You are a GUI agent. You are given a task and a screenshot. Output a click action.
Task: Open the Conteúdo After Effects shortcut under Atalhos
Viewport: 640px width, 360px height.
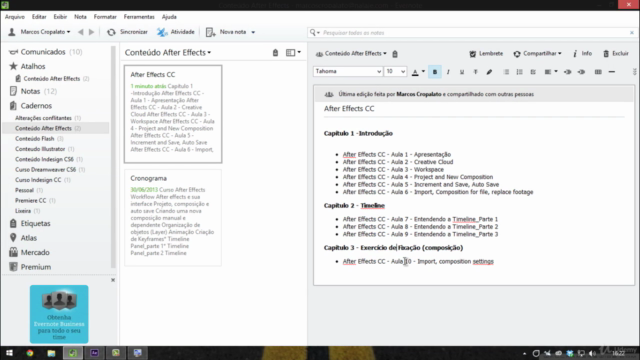tap(52, 78)
